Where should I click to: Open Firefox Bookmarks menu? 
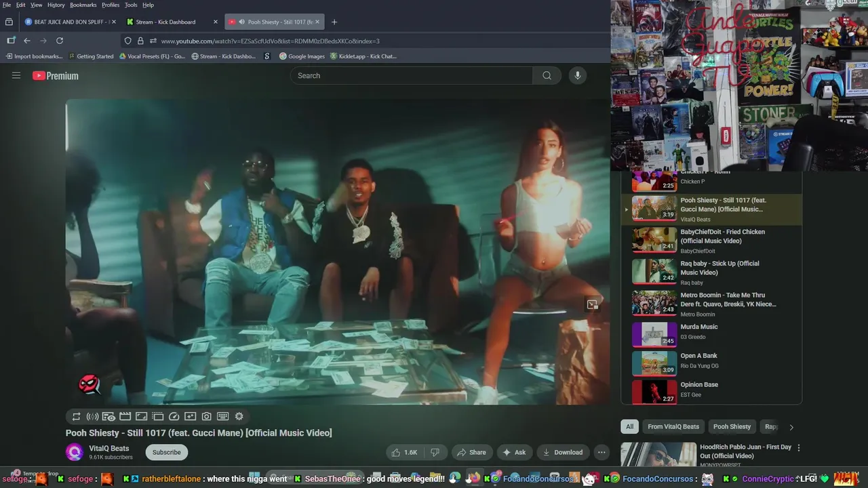point(83,5)
